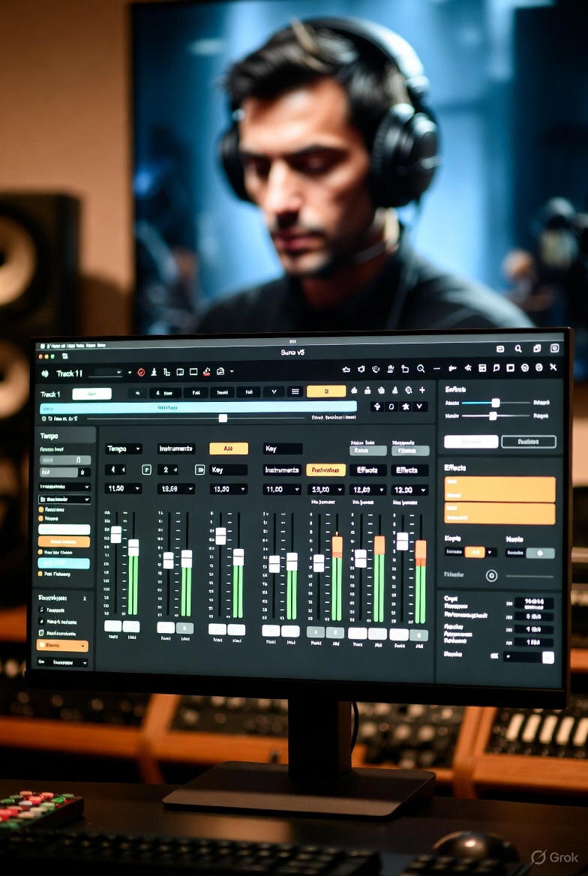
Task: Toggle the gray button under the 12.59 channel
Action: [x=184, y=628]
